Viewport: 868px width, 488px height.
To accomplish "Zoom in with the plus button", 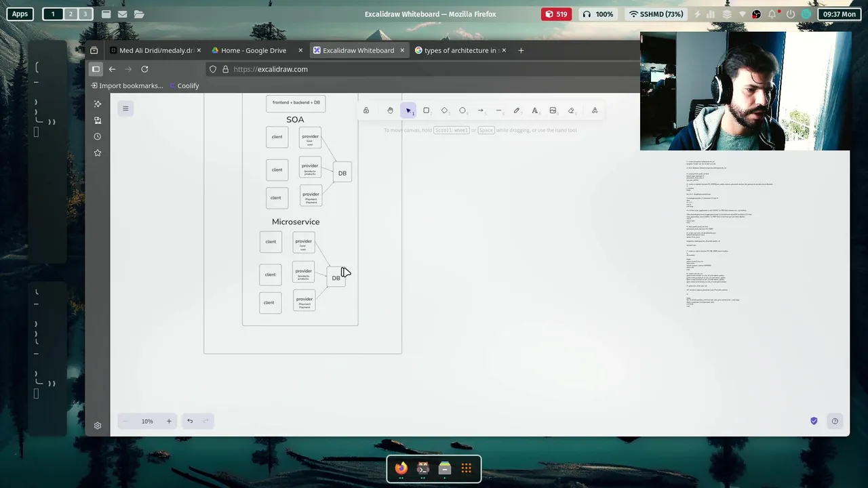I will click(169, 421).
